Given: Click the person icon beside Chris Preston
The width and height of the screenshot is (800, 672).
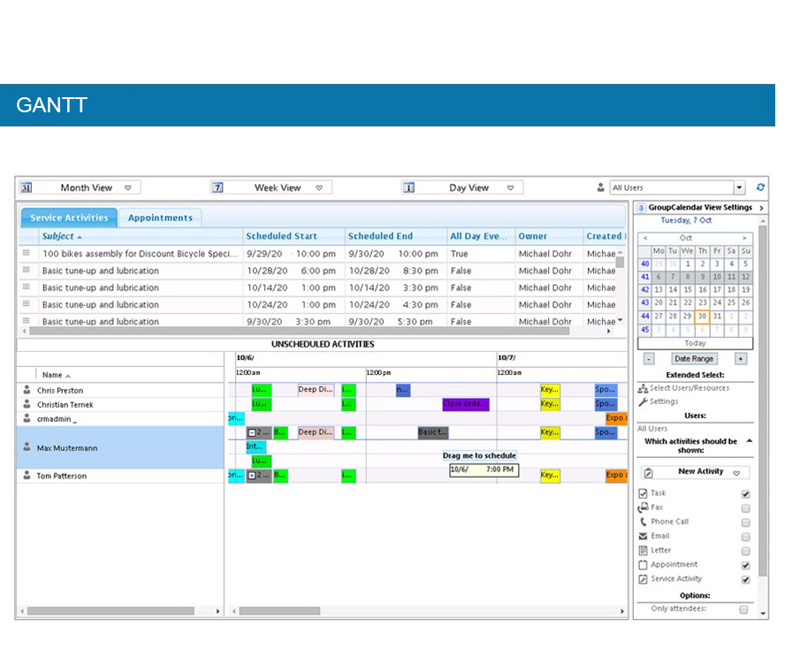Looking at the screenshot, I should click(27, 390).
